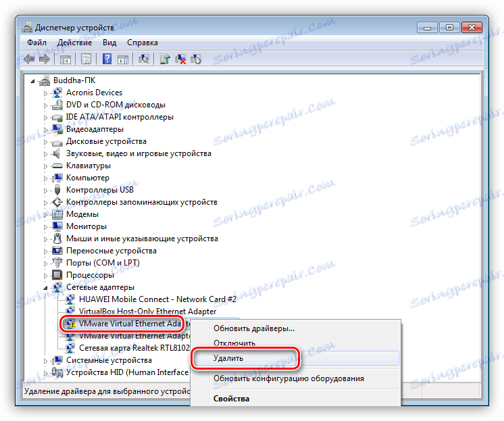Open Properties toolbar icon

point(86,59)
